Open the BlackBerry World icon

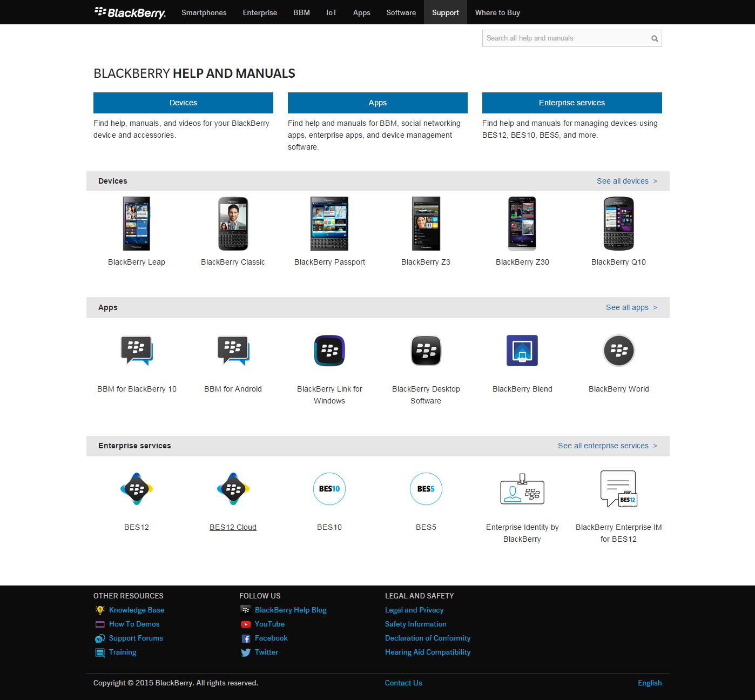point(619,351)
